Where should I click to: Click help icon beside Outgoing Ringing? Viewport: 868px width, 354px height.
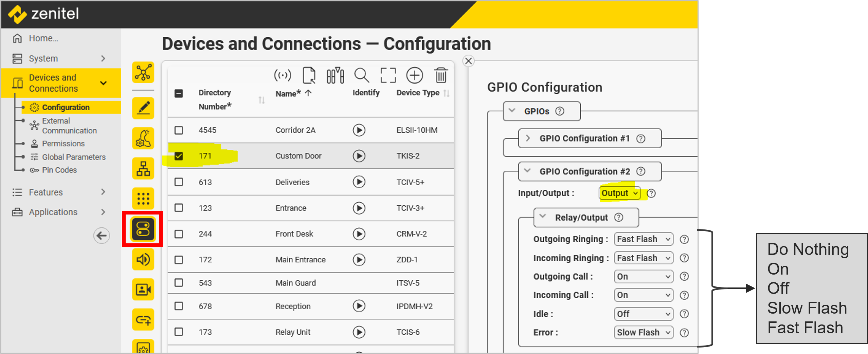tap(684, 239)
